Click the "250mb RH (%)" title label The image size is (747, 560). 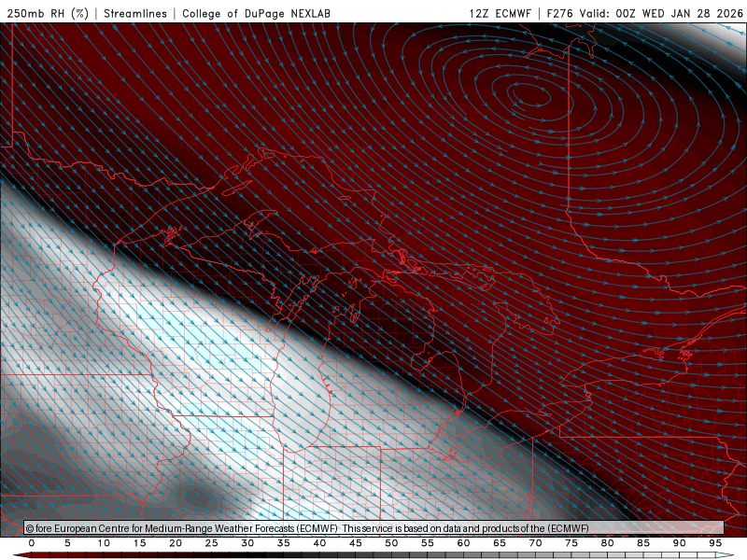48,13
